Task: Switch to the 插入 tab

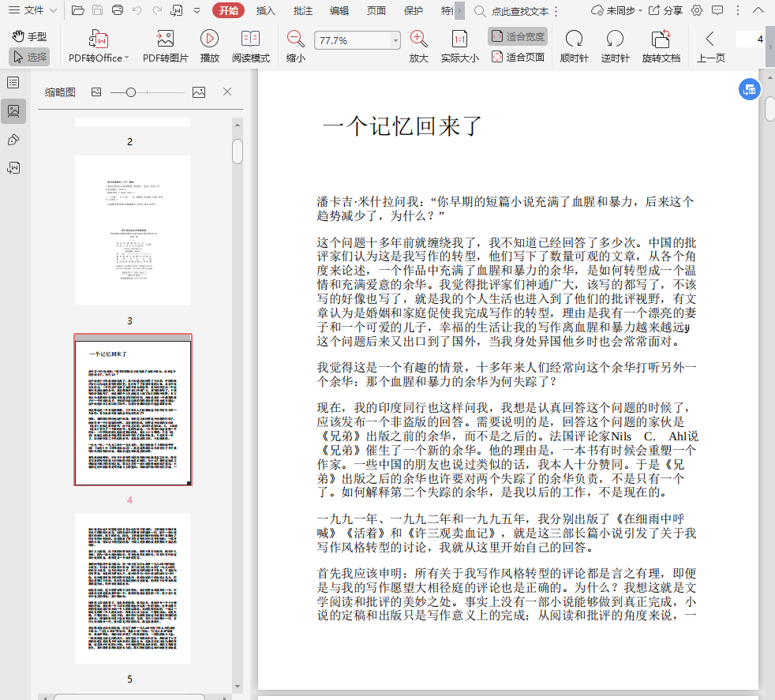Action: point(265,10)
